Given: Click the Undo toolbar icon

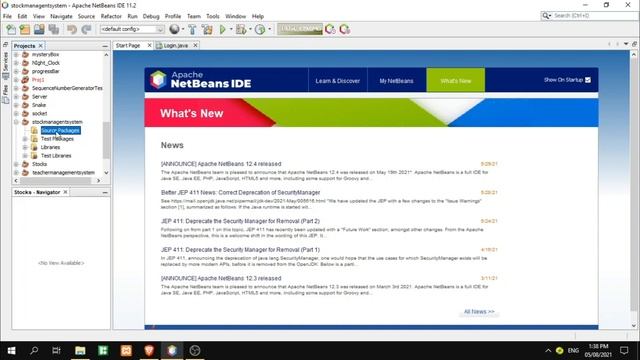Looking at the screenshot, I should point(72,29).
